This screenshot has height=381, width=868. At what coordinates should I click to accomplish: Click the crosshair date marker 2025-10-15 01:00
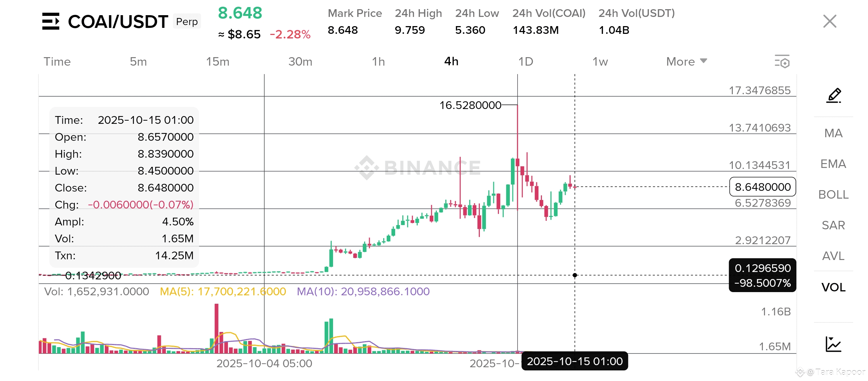574,361
